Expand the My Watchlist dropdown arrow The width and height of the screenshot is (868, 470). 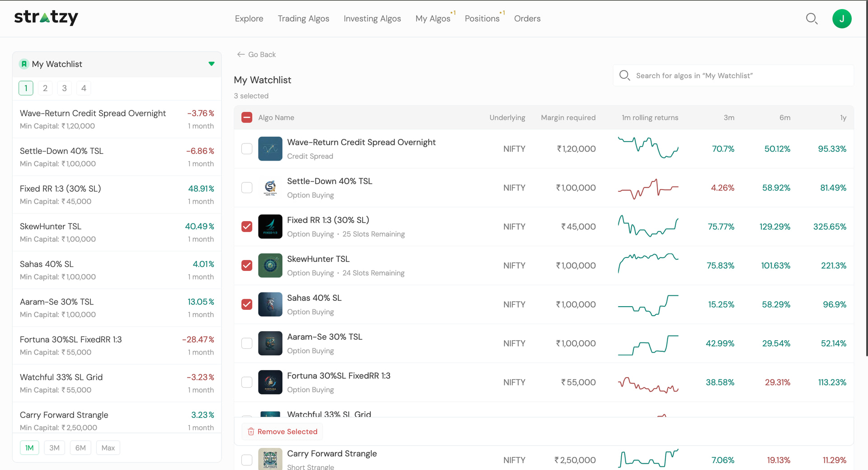[x=211, y=64]
